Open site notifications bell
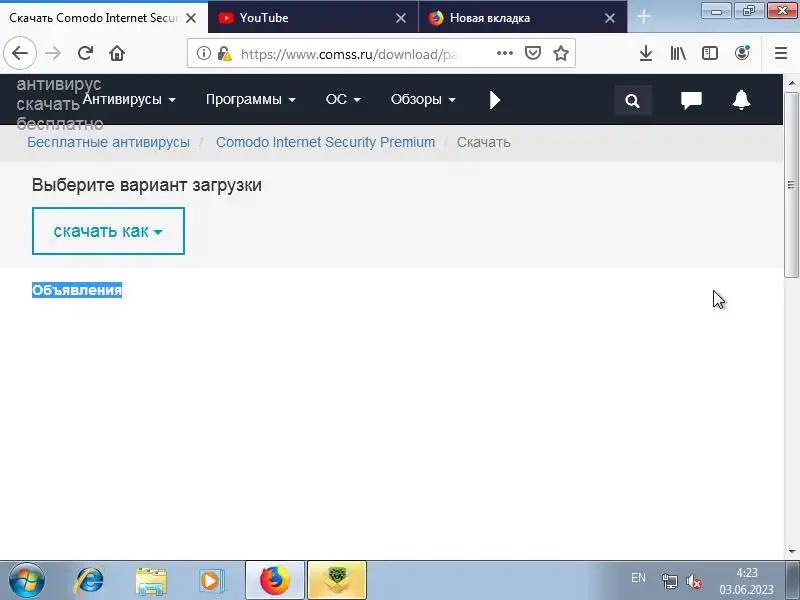The image size is (800, 600). [x=741, y=100]
